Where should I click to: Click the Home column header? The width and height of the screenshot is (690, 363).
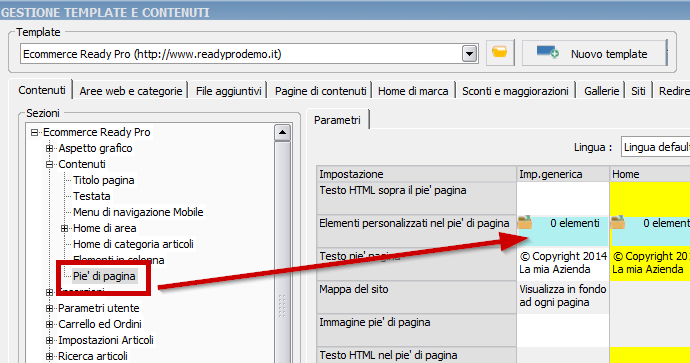650,174
